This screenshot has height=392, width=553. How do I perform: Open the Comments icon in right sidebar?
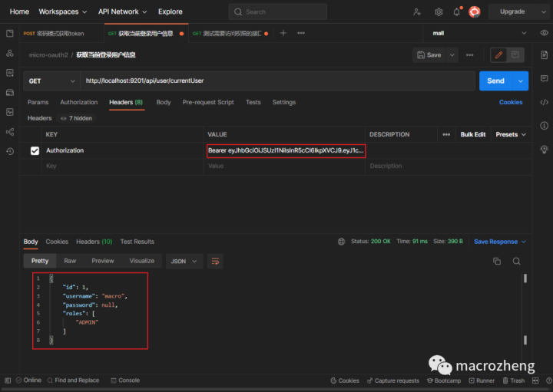545,78
